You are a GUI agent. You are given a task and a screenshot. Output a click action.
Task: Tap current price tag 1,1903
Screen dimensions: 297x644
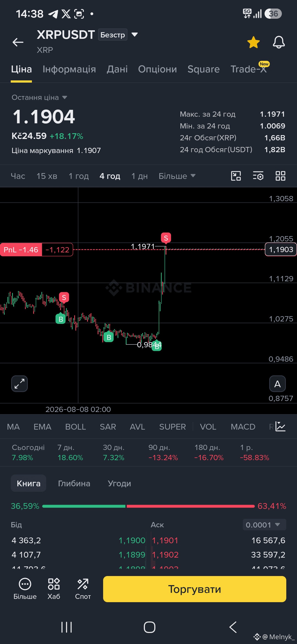[x=281, y=249]
